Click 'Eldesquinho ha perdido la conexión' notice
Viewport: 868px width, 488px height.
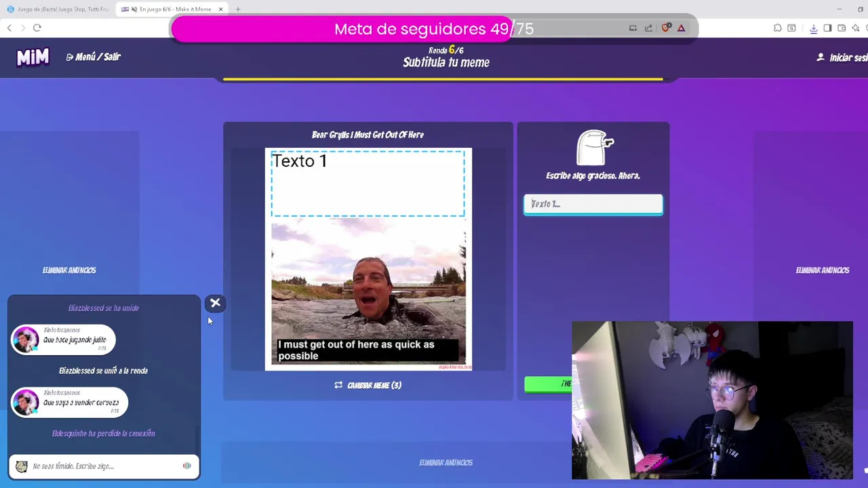(103, 433)
